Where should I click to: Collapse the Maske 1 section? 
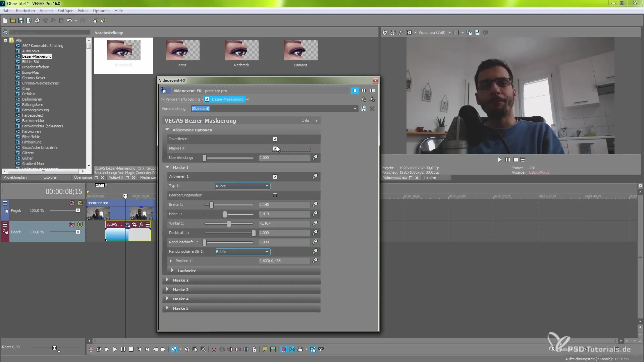tap(167, 167)
